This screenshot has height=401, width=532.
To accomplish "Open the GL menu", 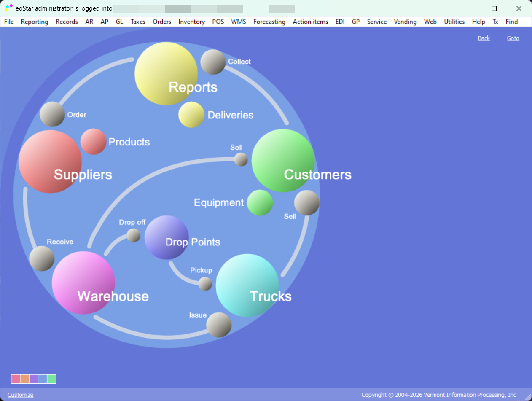I will tap(119, 22).
